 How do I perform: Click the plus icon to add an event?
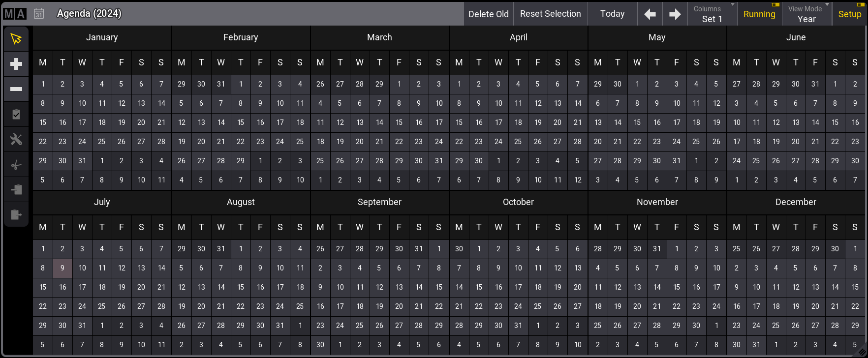point(16,64)
